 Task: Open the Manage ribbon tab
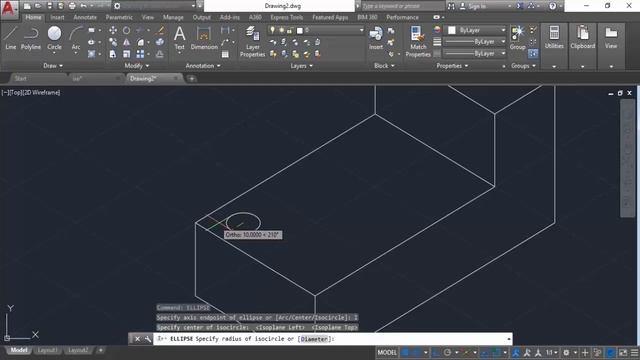[x=173, y=17]
